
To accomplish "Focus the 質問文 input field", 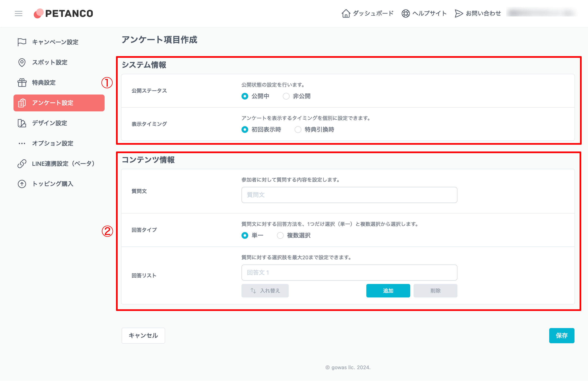I will pos(349,195).
